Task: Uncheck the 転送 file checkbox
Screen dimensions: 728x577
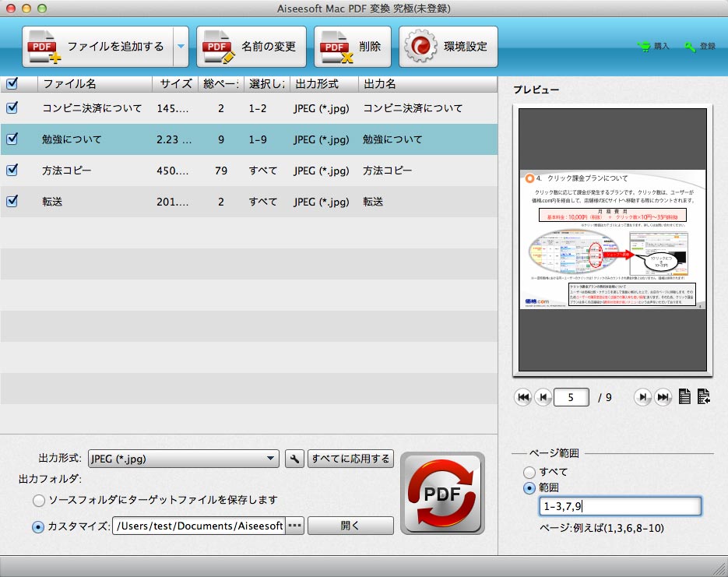Action: pos(12,202)
